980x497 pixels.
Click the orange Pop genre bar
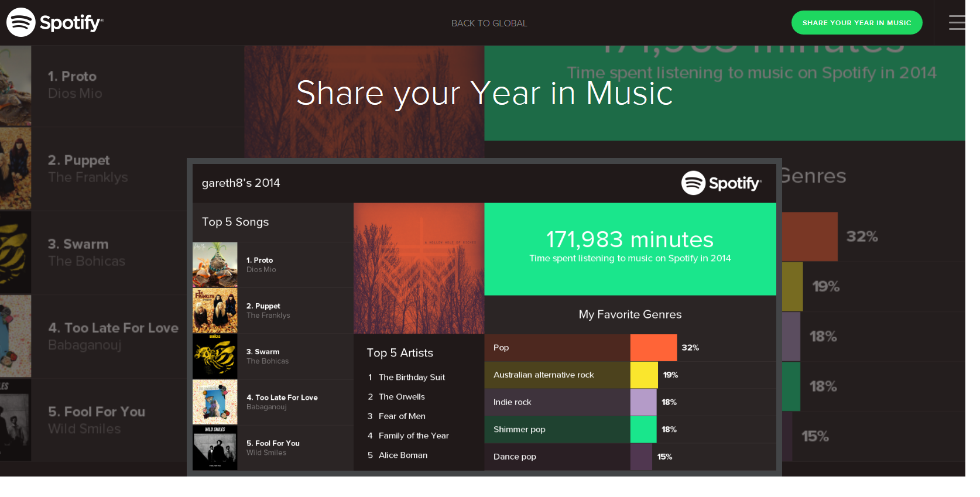tap(653, 348)
